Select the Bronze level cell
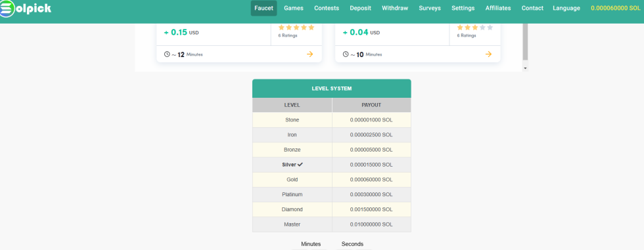This screenshot has height=250, width=644. pyautogui.click(x=292, y=150)
